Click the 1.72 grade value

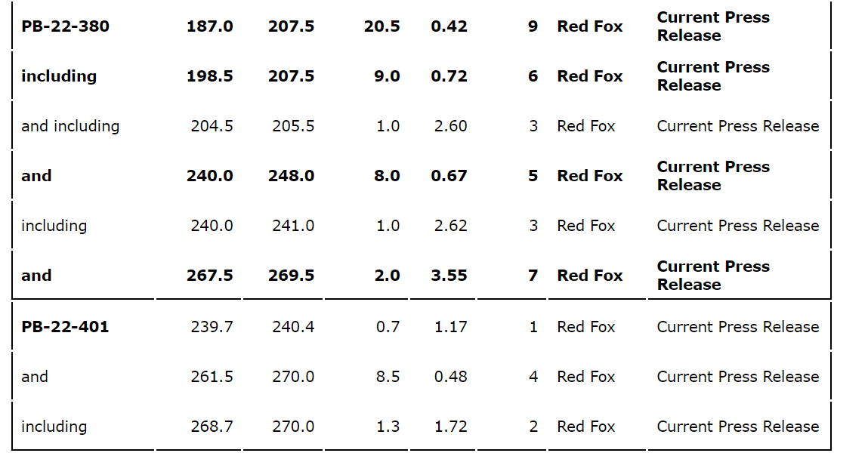pyautogui.click(x=450, y=427)
